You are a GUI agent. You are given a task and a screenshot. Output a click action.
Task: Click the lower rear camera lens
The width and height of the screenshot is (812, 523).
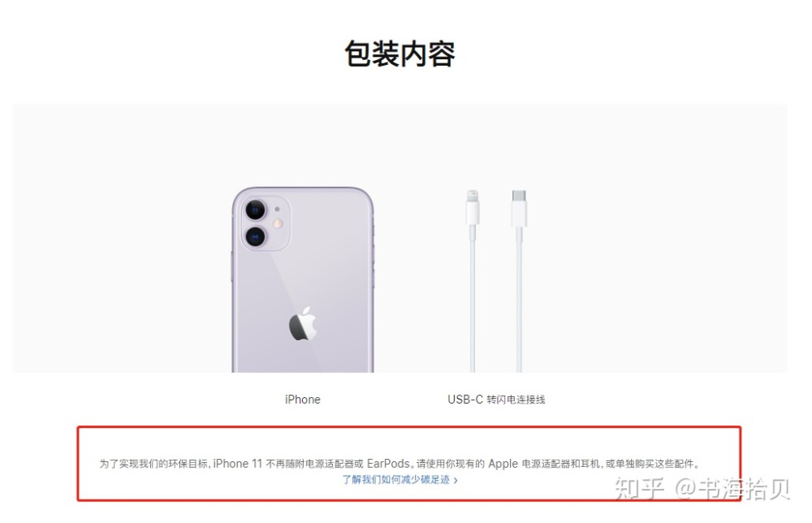click(255, 237)
